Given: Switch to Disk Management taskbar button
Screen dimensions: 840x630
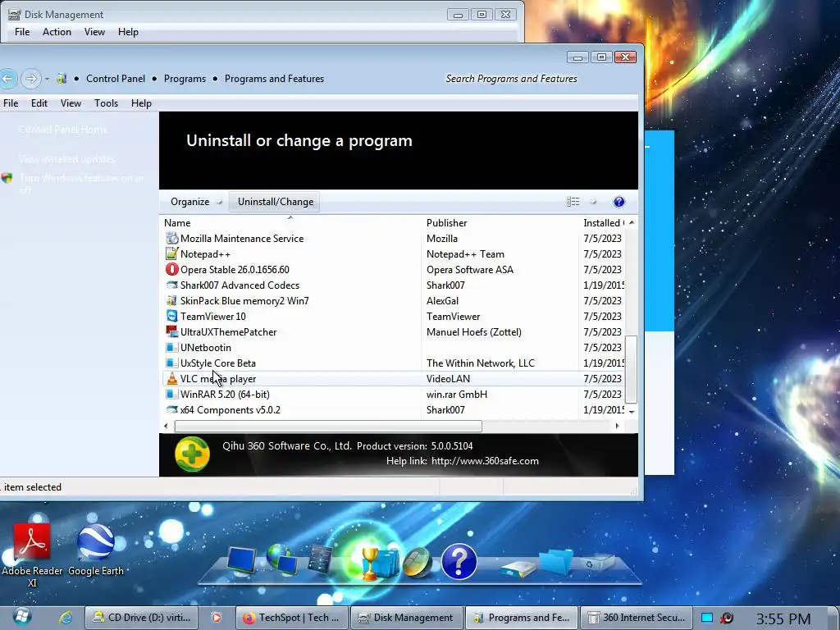Looking at the screenshot, I should point(407,618).
